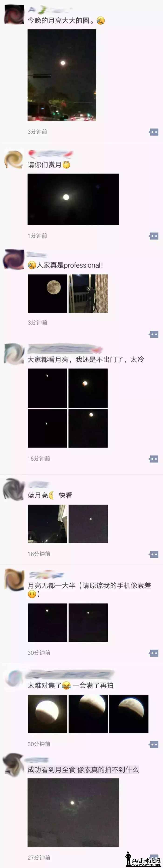Image resolution: width=163 pixels, height=868 pixels.
Task: Open avatar of 今晚的月亮 poster
Action: (14, 14)
